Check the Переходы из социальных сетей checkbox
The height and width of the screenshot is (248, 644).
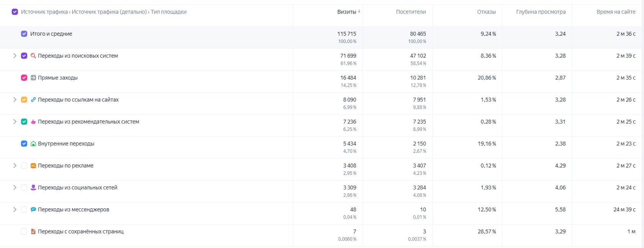pyautogui.click(x=24, y=188)
